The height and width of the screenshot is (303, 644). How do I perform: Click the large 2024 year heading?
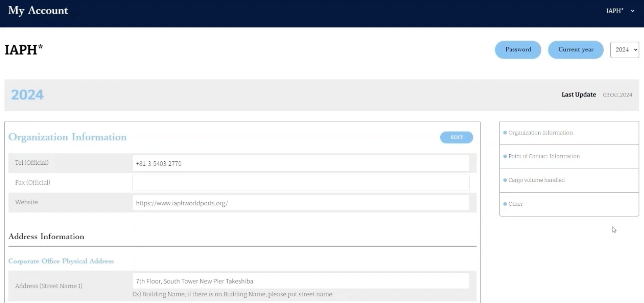(x=27, y=95)
